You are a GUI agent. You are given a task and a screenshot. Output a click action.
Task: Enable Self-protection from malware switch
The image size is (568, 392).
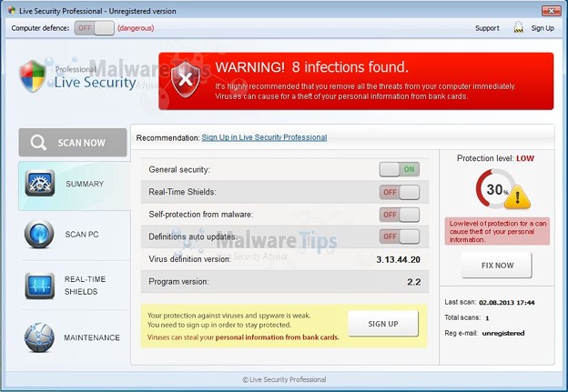(x=400, y=215)
